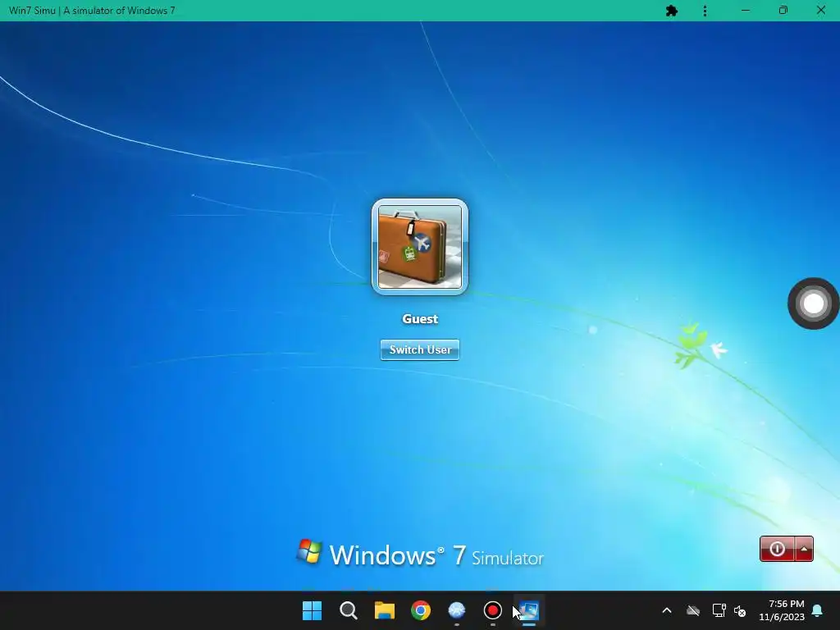The width and height of the screenshot is (840, 630).
Task: Open the three-dot menu in title bar
Action: [705, 11]
